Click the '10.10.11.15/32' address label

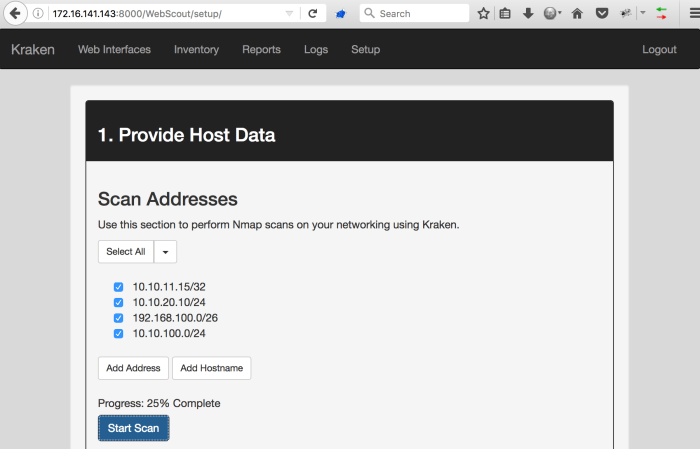coord(169,287)
